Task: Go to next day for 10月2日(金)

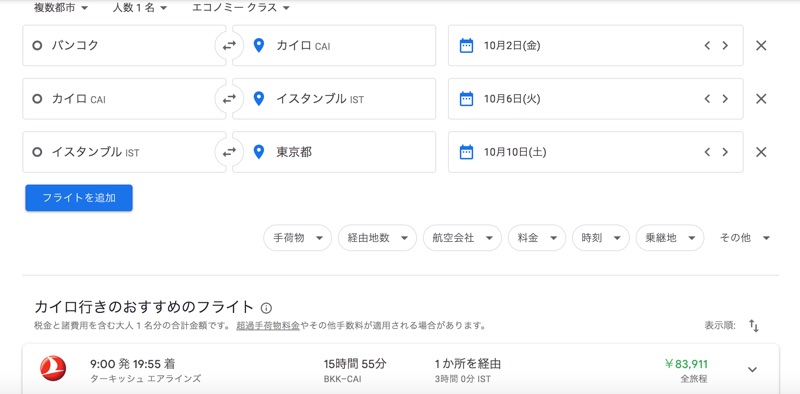Action: (725, 45)
